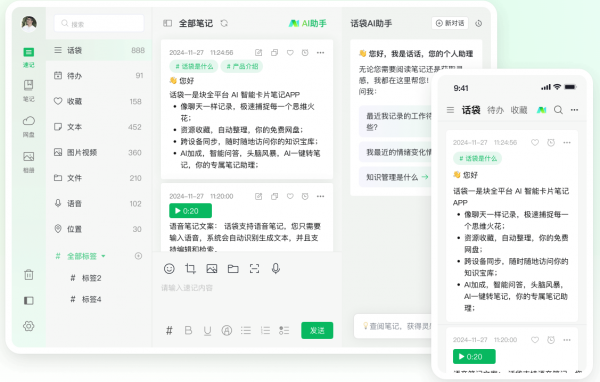Click the user avatar at top left
This screenshot has height=382, width=600.
pyautogui.click(x=29, y=23)
